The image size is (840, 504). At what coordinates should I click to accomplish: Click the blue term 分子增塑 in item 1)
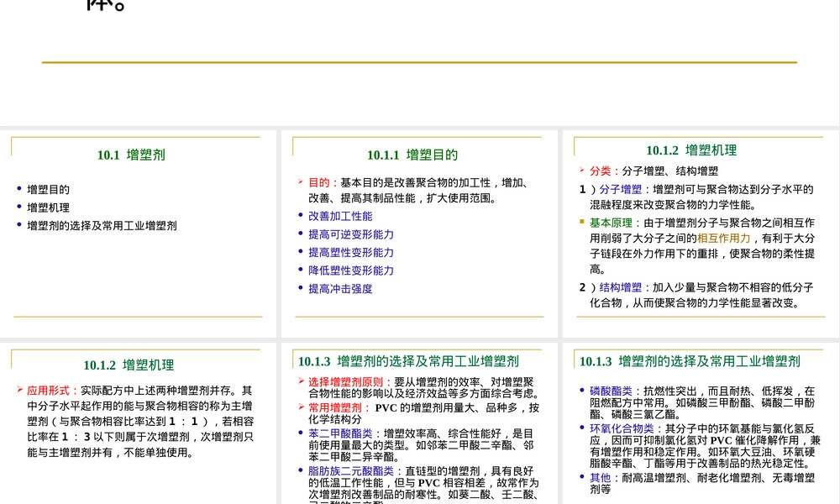pos(621,190)
